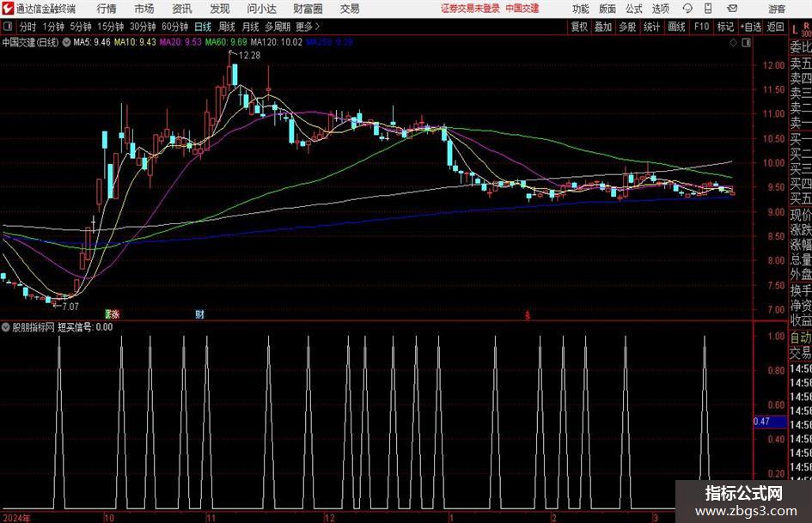
Task: Switch to 15分钟 period tab
Action: tap(111, 27)
